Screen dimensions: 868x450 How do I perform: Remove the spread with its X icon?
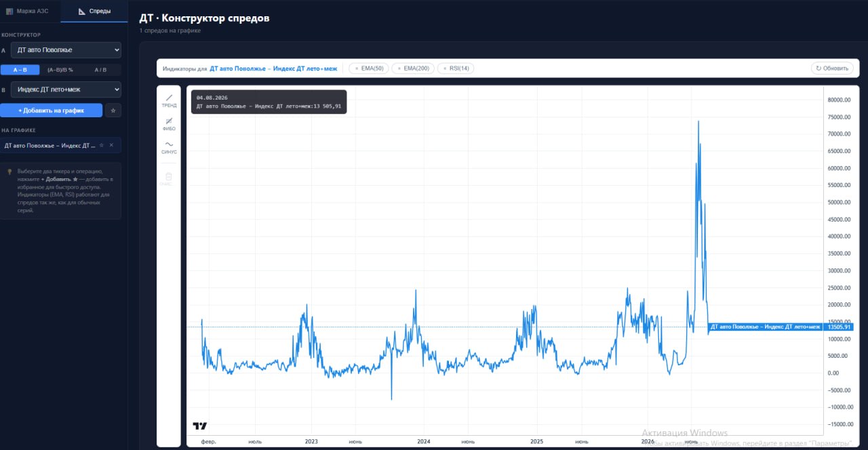click(111, 145)
